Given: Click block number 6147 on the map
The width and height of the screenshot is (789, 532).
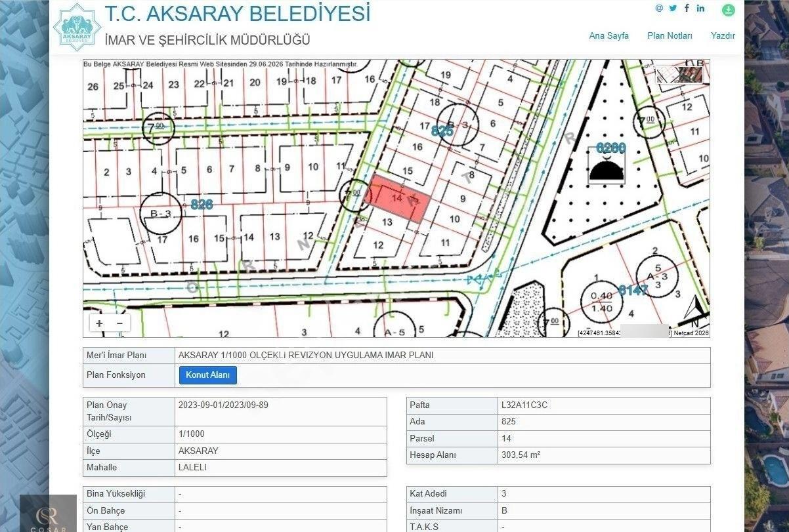Looking at the screenshot, I should [x=633, y=289].
